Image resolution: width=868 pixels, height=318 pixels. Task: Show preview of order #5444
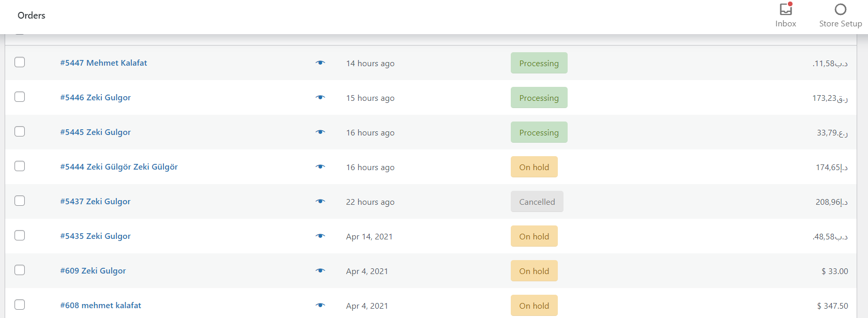(321, 166)
